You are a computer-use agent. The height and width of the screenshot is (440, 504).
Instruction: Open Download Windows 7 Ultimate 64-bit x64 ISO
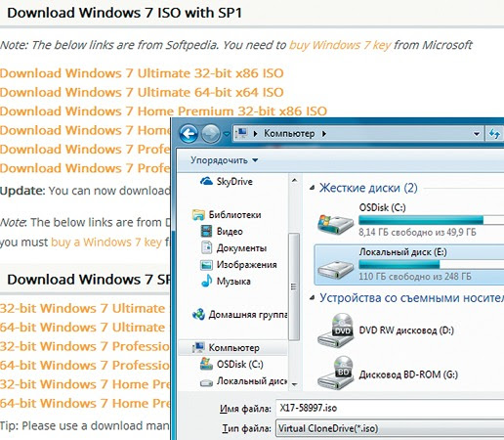click(x=142, y=92)
